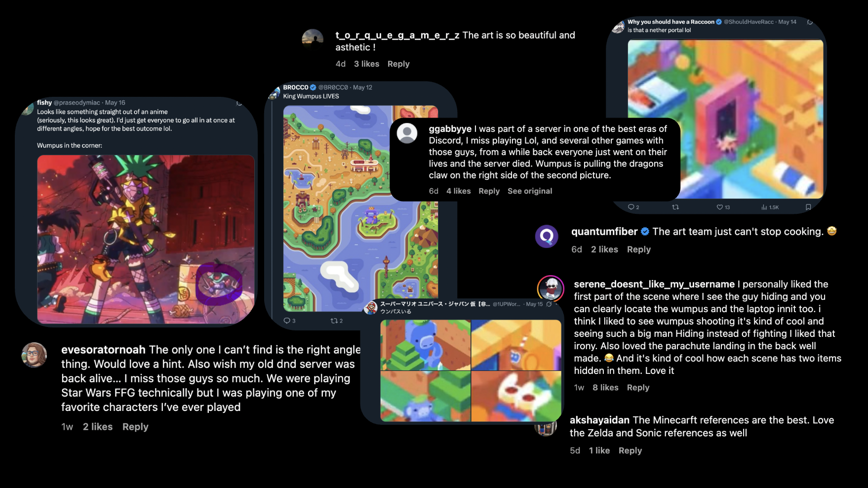Screen dimensions: 868x488
Task: Open fishy's anime warrior image
Action: click(x=146, y=240)
